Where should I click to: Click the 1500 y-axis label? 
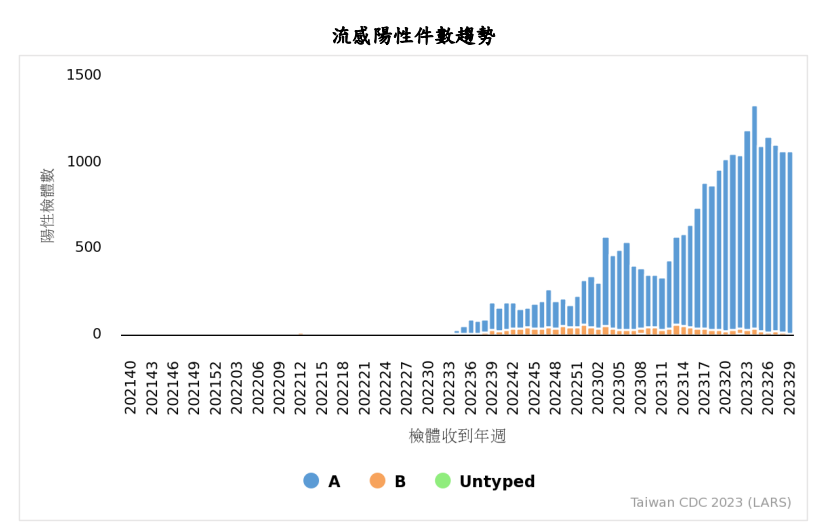[x=84, y=75]
